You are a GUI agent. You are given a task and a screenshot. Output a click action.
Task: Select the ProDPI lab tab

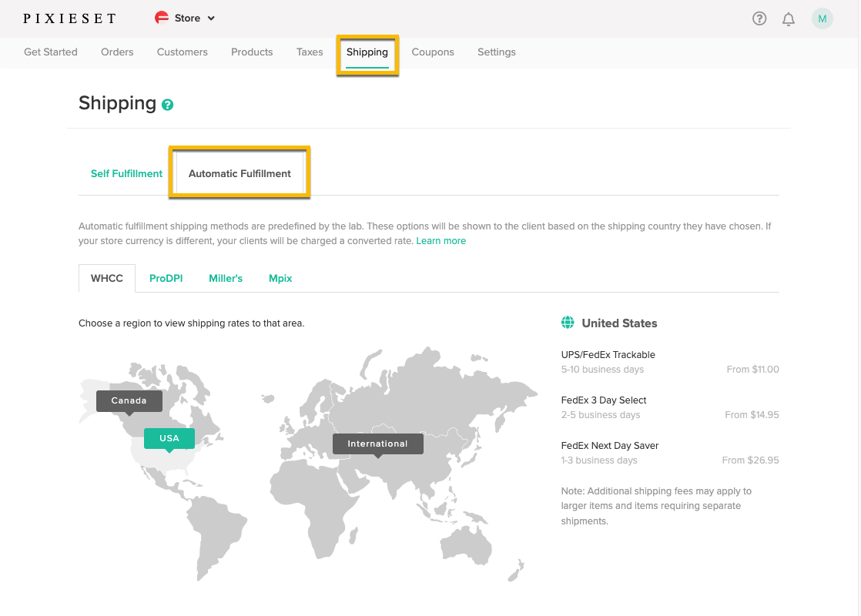tap(166, 279)
